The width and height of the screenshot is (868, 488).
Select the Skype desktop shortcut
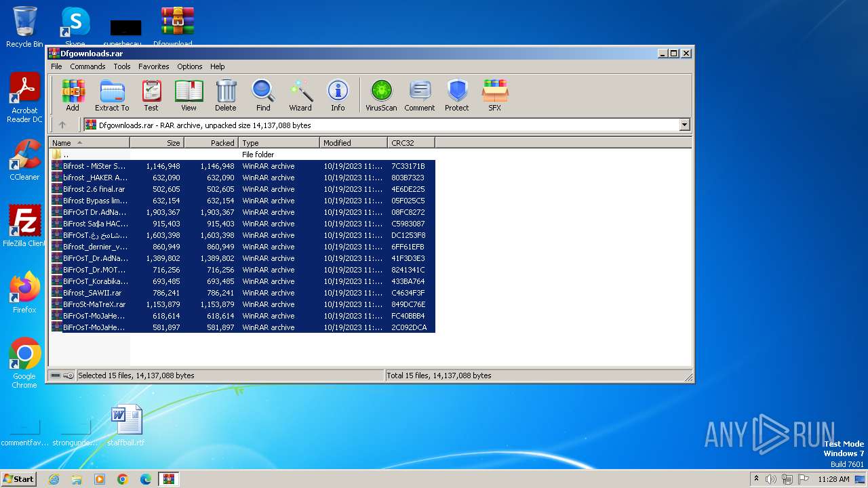click(75, 27)
